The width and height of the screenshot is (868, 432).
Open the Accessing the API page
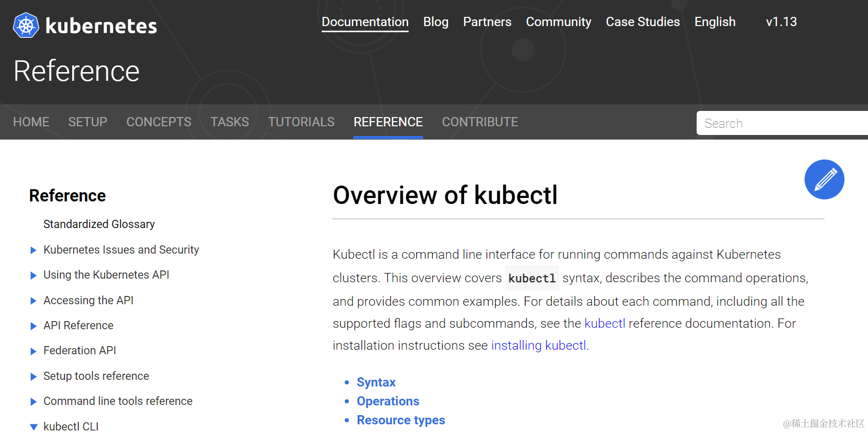pyautogui.click(x=88, y=300)
